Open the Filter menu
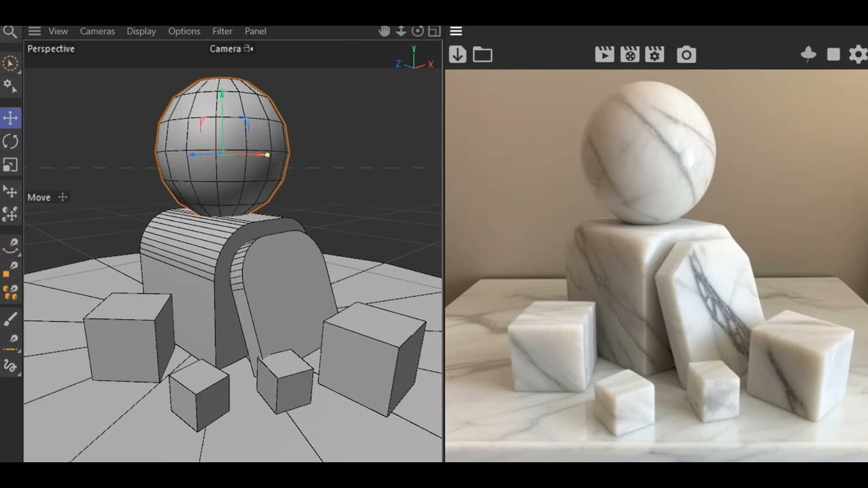Screen dimensions: 868x488 coord(222,31)
